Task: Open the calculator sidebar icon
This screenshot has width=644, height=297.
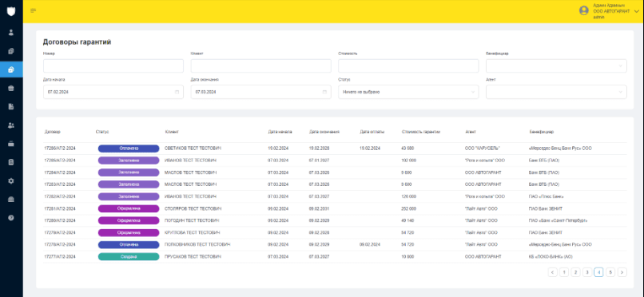Action: [x=11, y=162]
